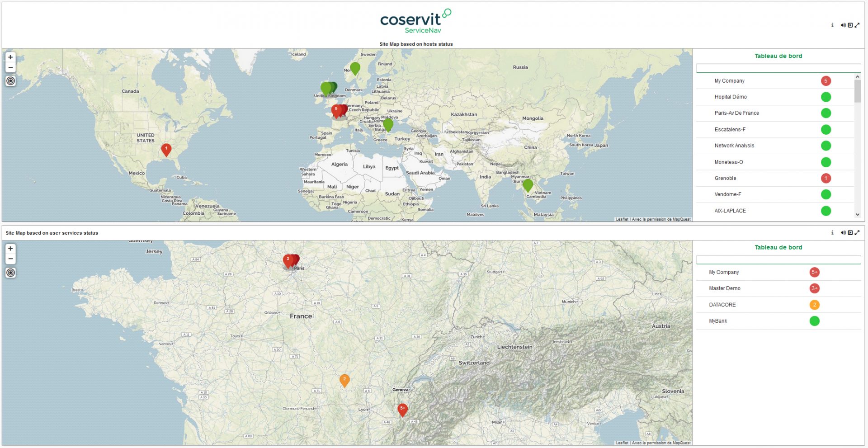Zoom in on the hosts status world map
The image size is (868, 448).
(x=10, y=57)
